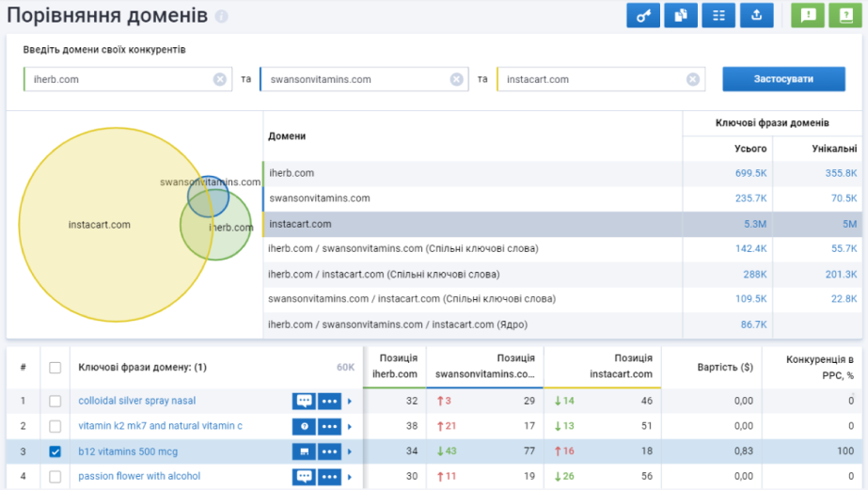The width and height of the screenshot is (868, 490).
Task: Click swansonvitamins.com total 235.7K
Action: (x=750, y=198)
